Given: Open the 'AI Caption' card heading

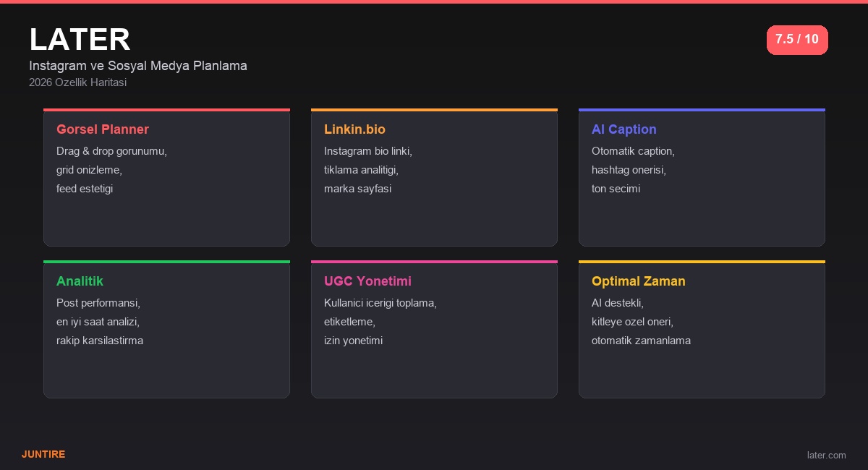Looking at the screenshot, I should pyautogui.click(x=624, y=129).
